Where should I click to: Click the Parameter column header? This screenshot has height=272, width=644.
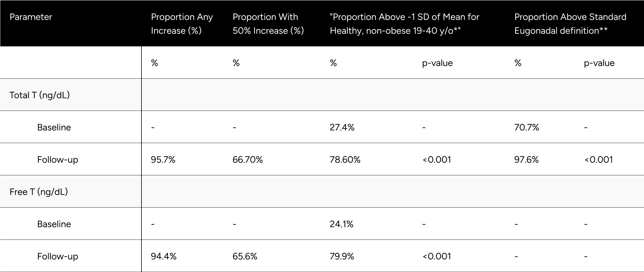tap(31, 17)
